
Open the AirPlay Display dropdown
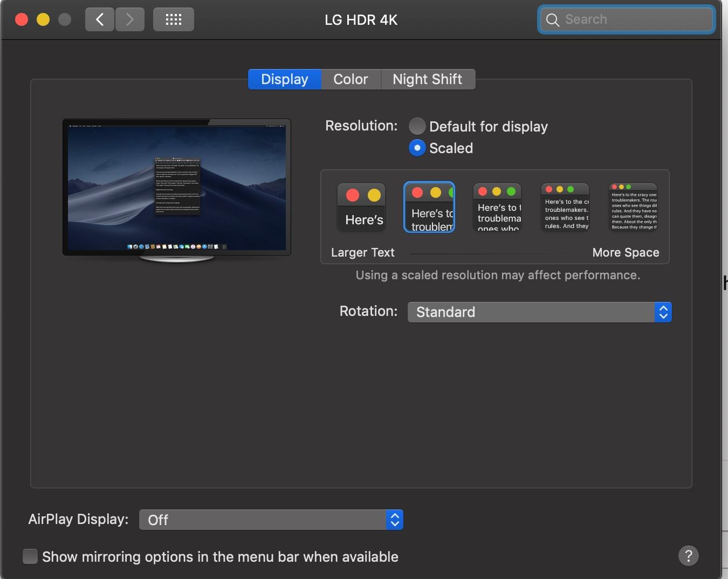271,520
